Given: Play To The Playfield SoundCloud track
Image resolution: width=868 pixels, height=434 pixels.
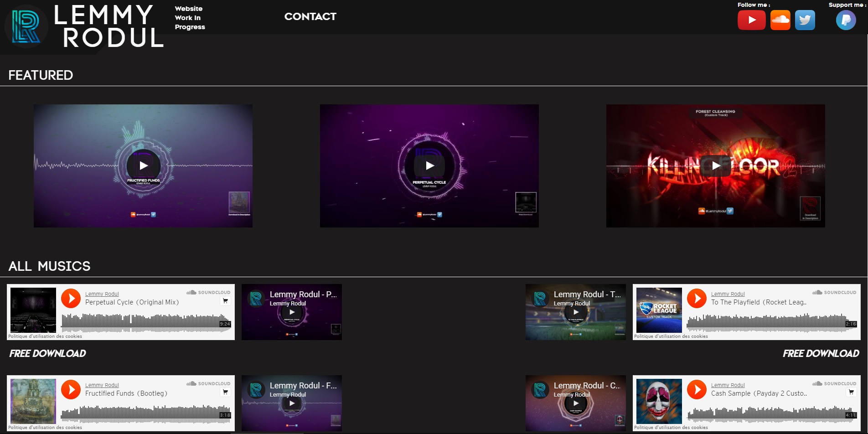Looking at the screenshot, I should point(697,299).
